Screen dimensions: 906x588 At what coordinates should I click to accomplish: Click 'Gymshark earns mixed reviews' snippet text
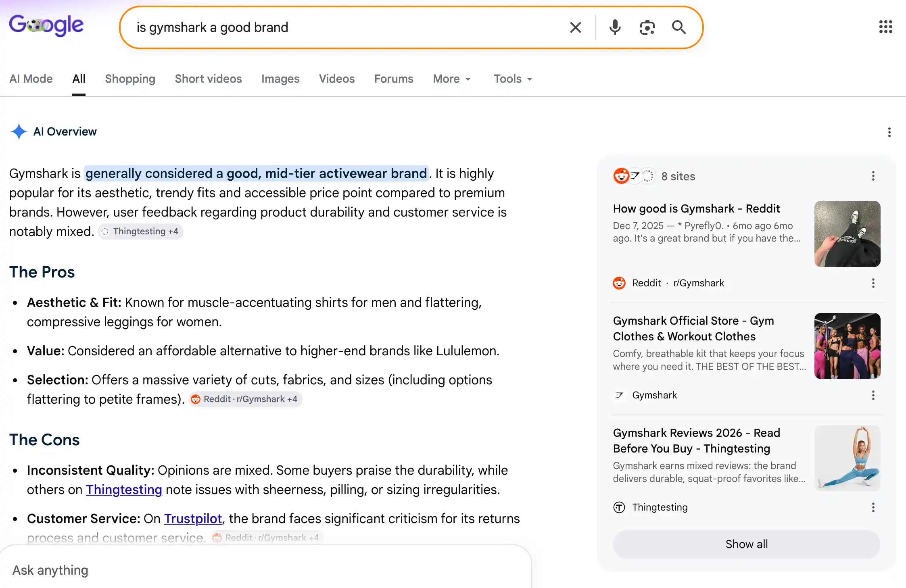(709, 472)
